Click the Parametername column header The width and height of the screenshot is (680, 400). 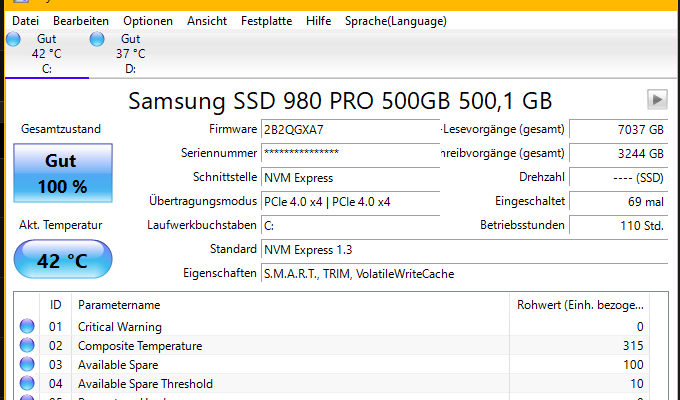point(290,305)
